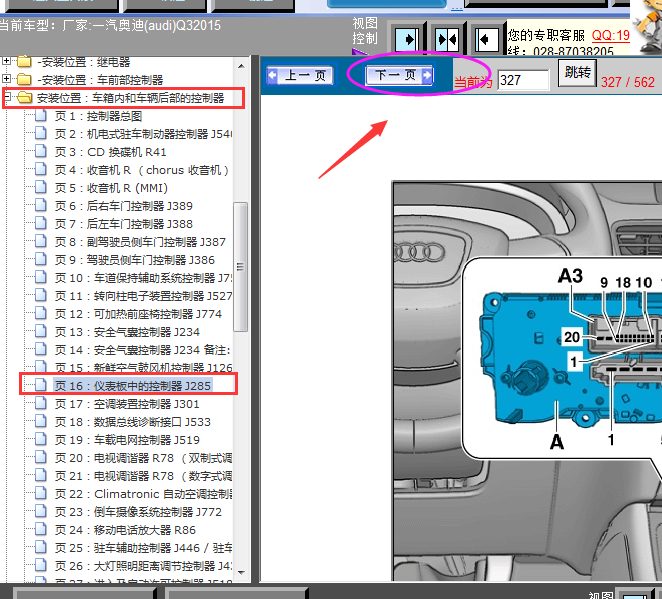Select 页 16：仪表板中的控制器 J285
Viewport: 662px width, 599px height.
pos(132,386)
